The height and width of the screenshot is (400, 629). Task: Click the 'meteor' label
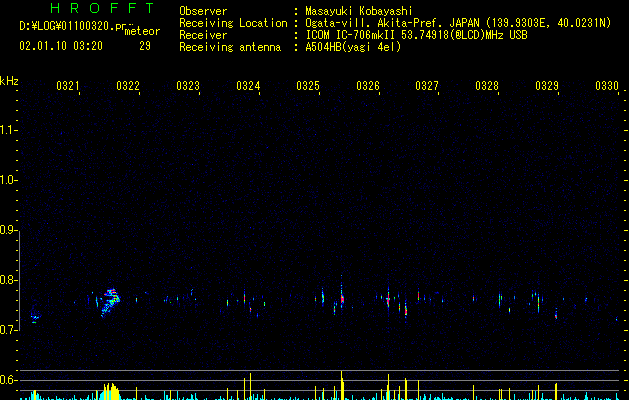[142, 31]
